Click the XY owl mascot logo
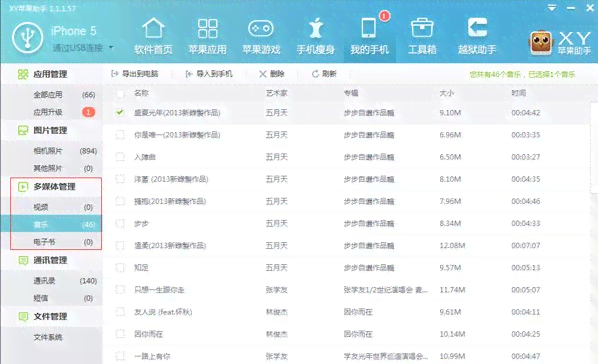This screenshot has width=598, height=364. 541,43
